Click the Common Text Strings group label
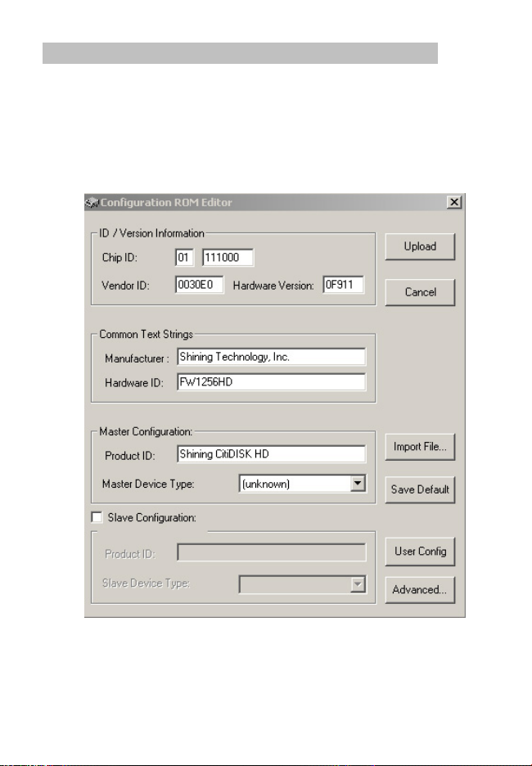 pyautogui.click(x=146, y=335)
